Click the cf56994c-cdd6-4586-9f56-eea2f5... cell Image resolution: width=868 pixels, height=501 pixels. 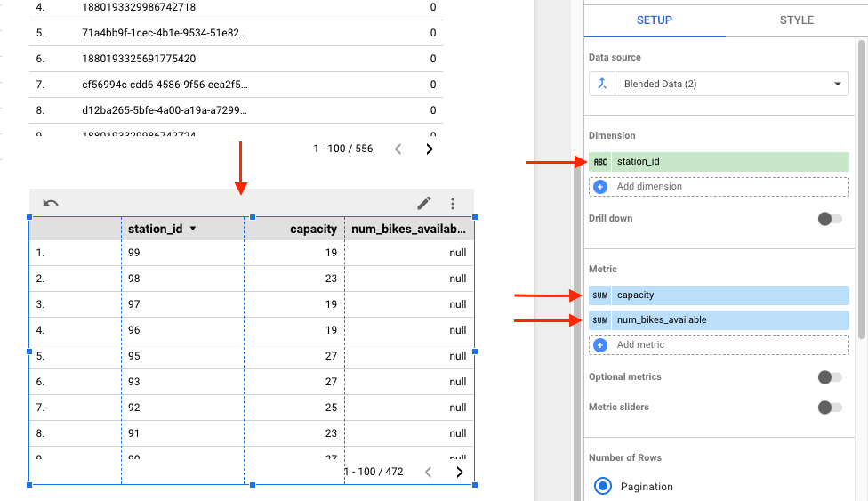click(165, 85)
